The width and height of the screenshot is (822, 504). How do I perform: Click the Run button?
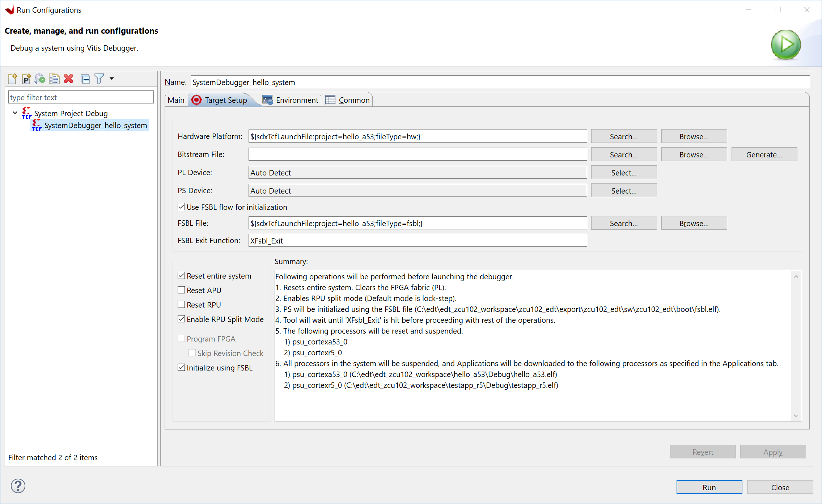(709, 487)
